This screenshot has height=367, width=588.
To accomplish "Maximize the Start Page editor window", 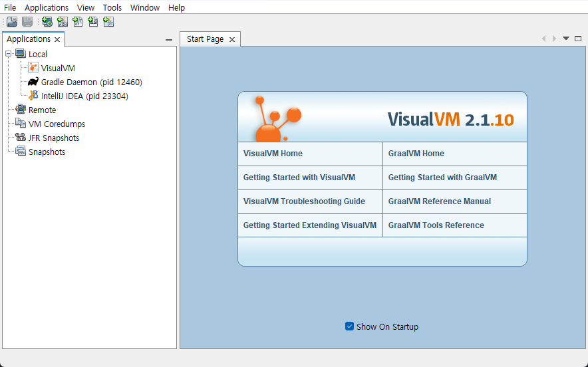I will pyautogui.click(x=577, y=39).
